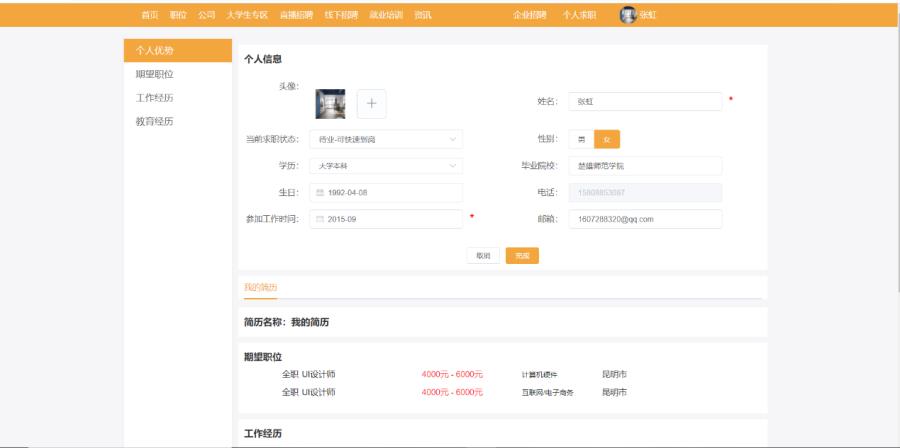The image size is (900, 448).
Task: Expand the 学历 dropdown
Action: (386, 166)
